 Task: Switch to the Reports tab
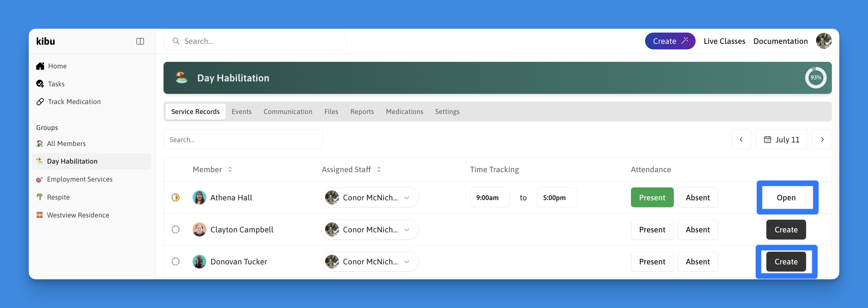click(362, 111)
